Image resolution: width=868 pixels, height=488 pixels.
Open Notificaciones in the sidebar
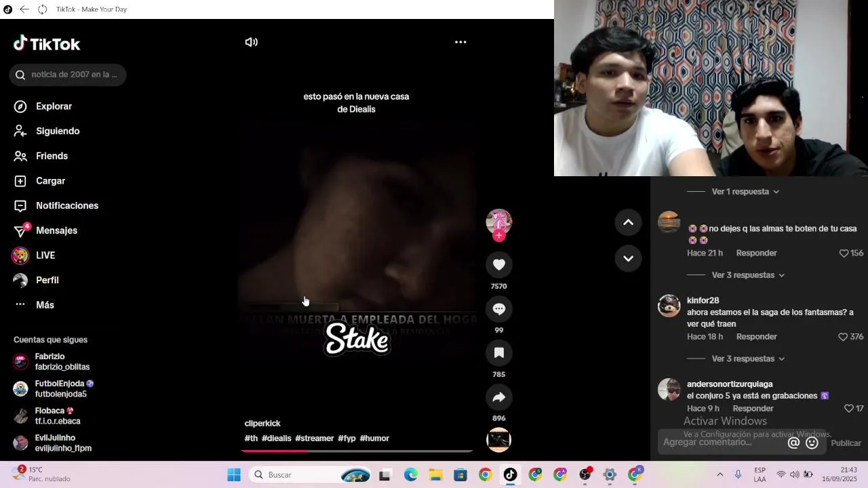coord(56,205)
